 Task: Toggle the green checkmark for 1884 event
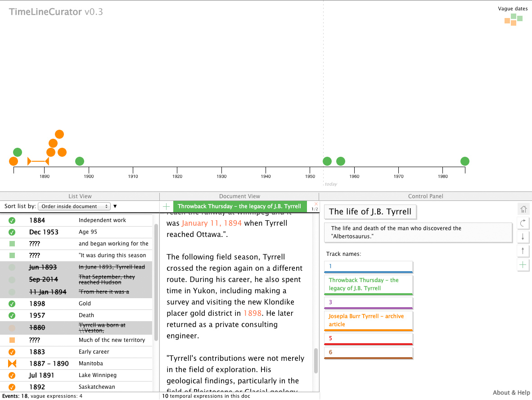pyautogui.click(x=12, y=220)
